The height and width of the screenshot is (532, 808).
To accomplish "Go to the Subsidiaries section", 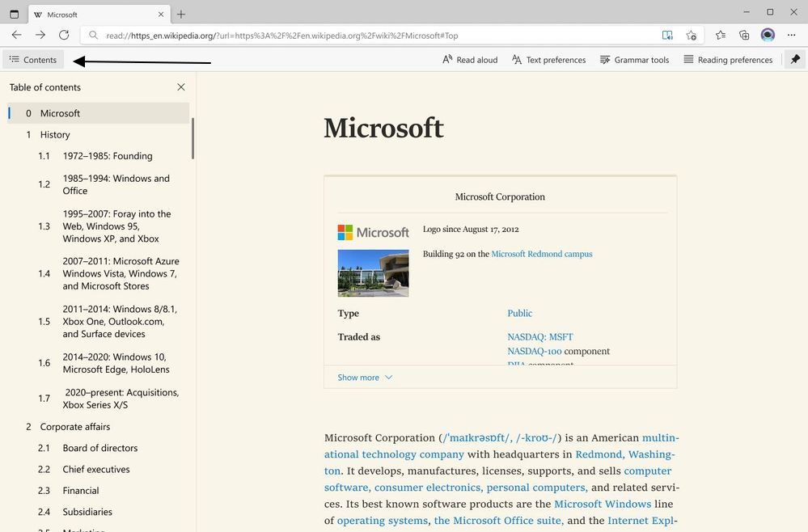I will pyautogui.click(x=99, y=512).
